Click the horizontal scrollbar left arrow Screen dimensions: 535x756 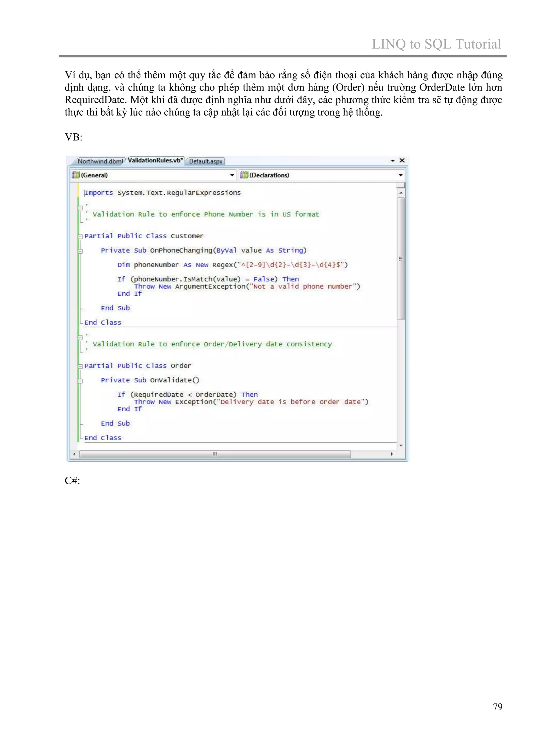tap(74, 454)
